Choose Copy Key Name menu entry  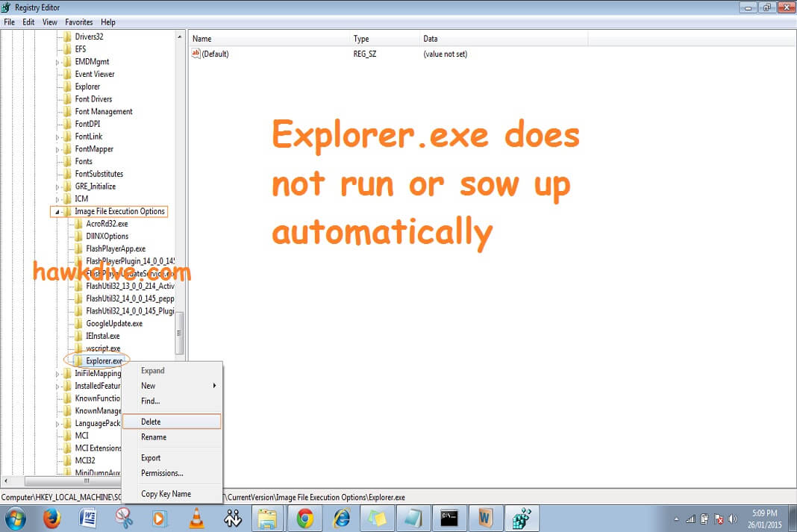pos(172,494)
